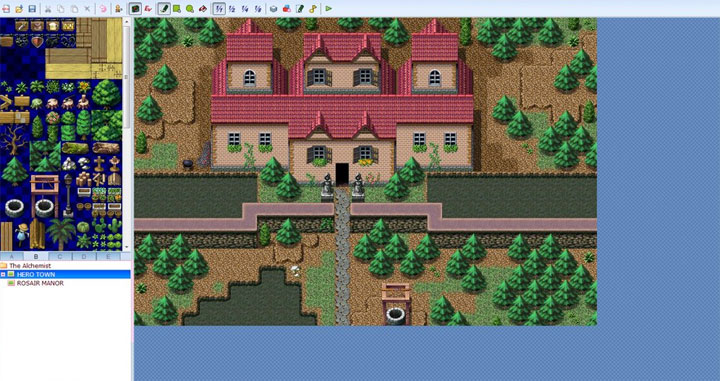Screen dimensions: 720x381
Task: Open the Script Editor icon
Action: click(x=299, y=9)
